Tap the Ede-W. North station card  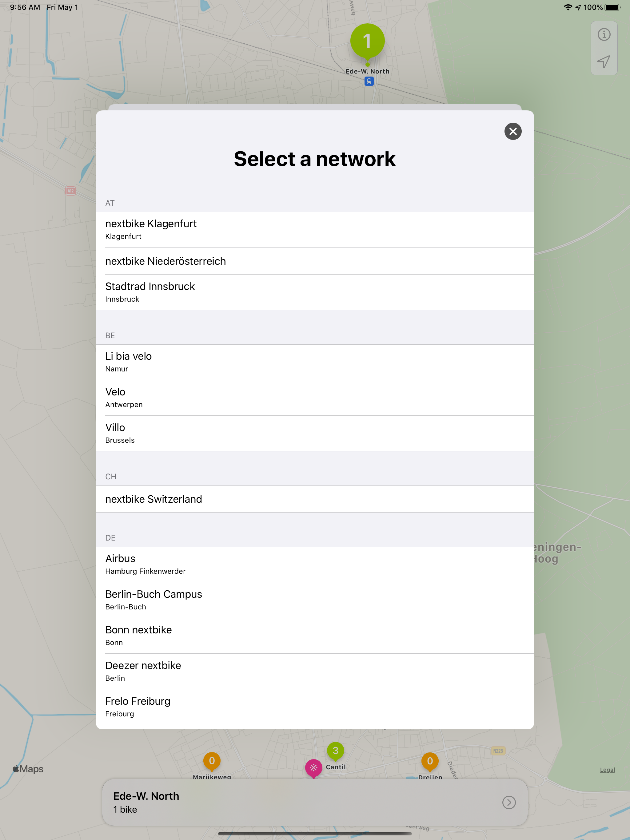[x=315, y=802]
